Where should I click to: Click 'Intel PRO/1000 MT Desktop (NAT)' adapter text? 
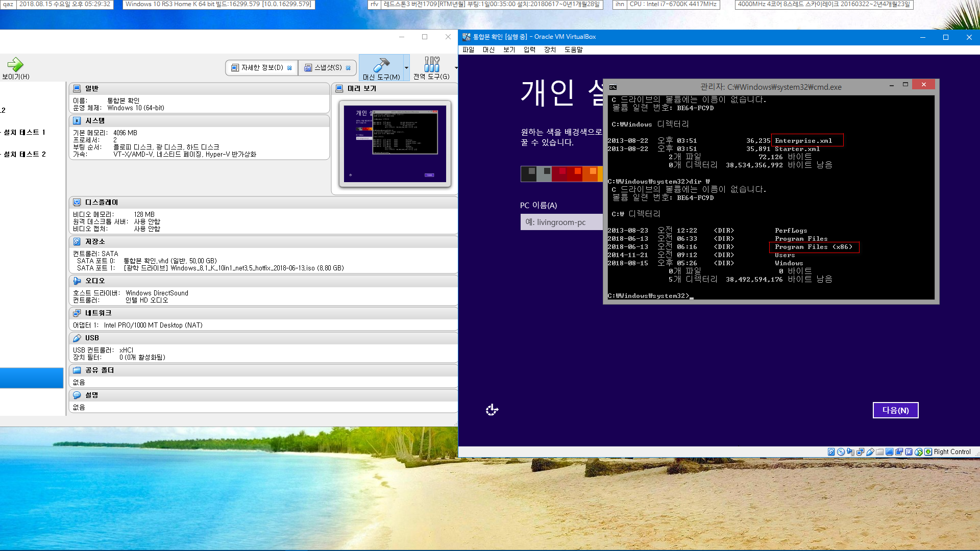click(x=153, y=325)
